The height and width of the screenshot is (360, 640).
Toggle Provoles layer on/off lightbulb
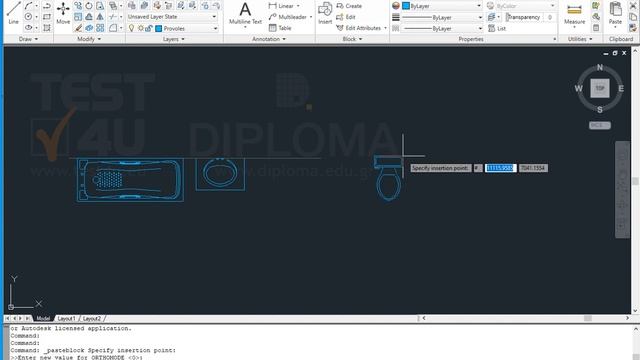pyautogui.click(x=131, y=28)
